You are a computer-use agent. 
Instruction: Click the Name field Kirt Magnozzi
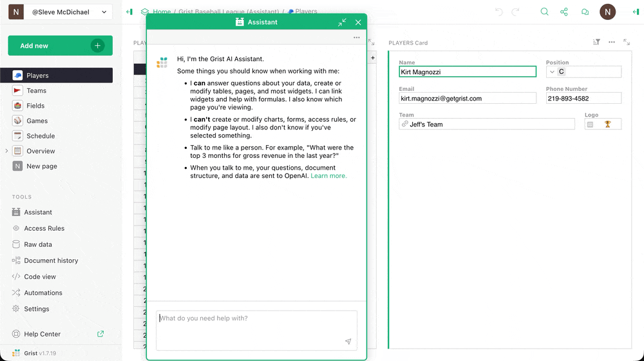click(x=468, y=72)
